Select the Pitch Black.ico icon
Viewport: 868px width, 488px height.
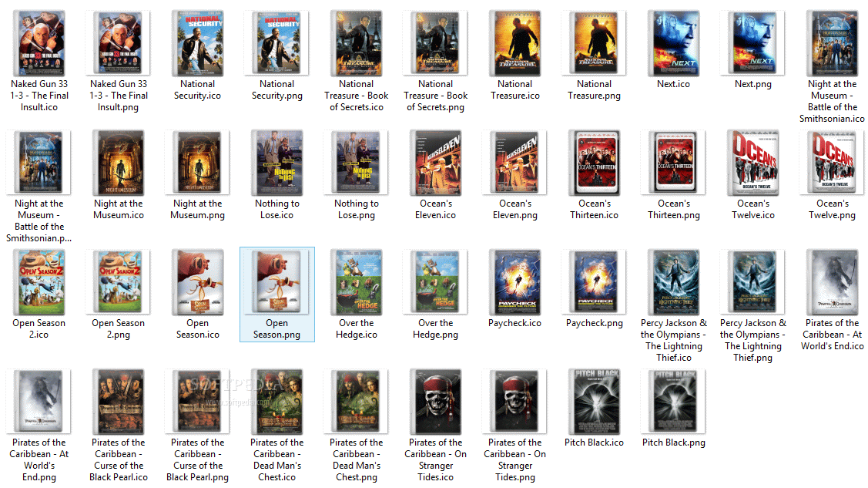(x=594, y=402)
